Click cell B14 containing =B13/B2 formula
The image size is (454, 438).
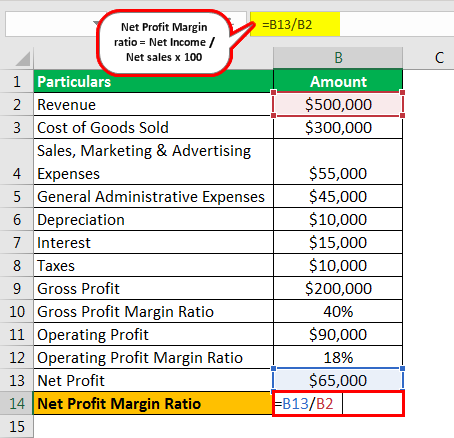click(x=338, y=403)
